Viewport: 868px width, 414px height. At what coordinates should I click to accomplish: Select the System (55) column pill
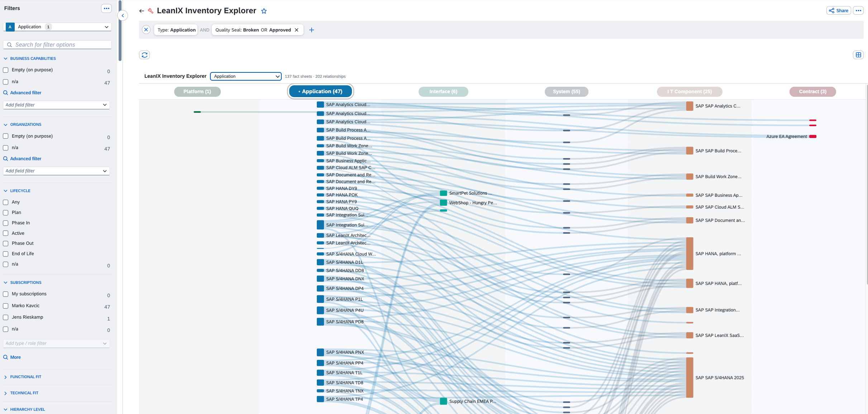click(566, 92)
